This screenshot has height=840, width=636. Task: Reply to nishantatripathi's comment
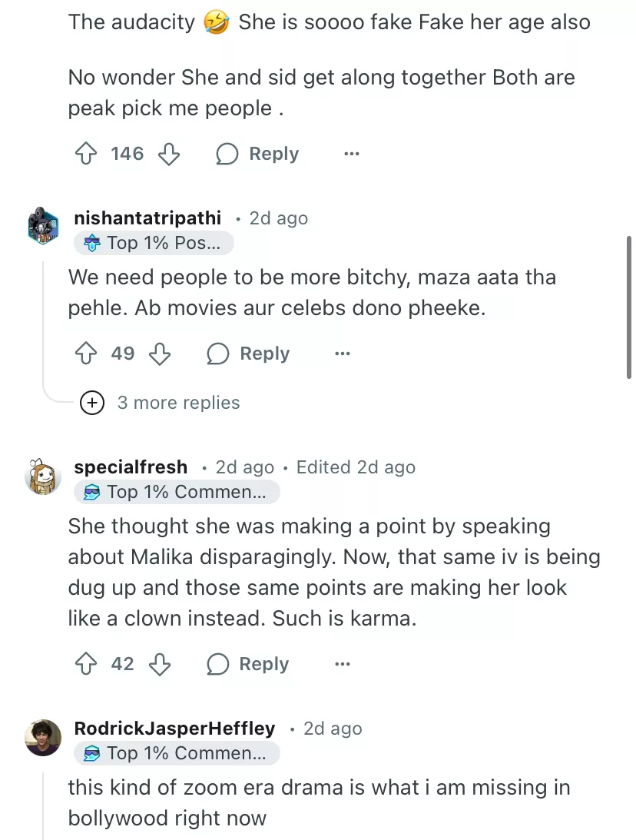pos(248,354)
